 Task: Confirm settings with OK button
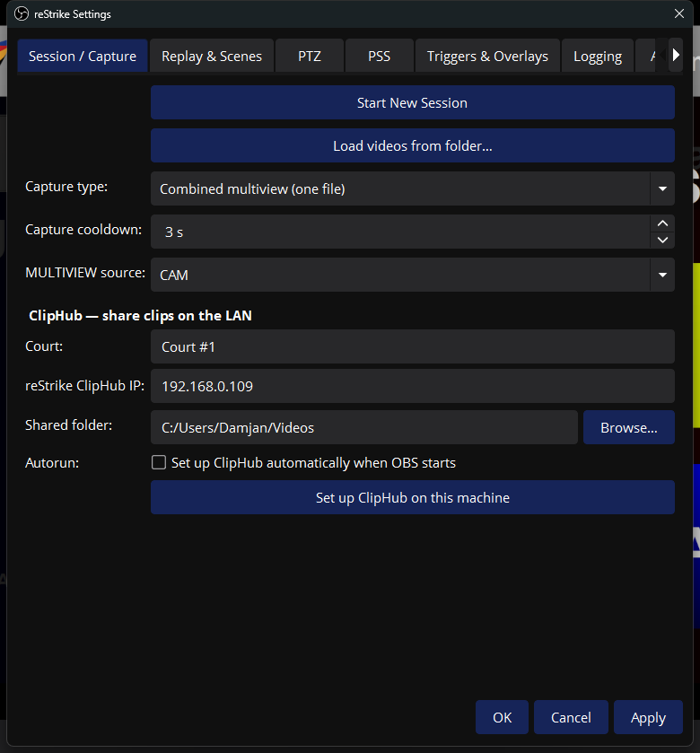(503, 717)
